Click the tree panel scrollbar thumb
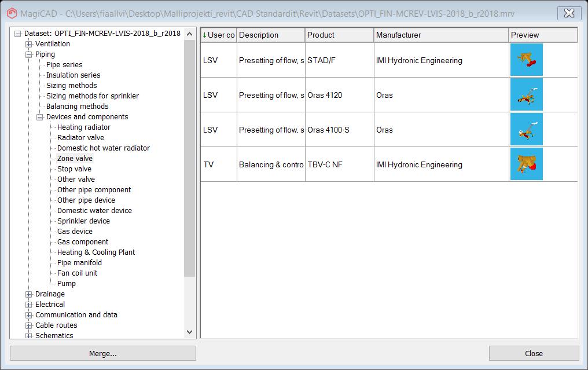588x370 pixels. (189, 158)
